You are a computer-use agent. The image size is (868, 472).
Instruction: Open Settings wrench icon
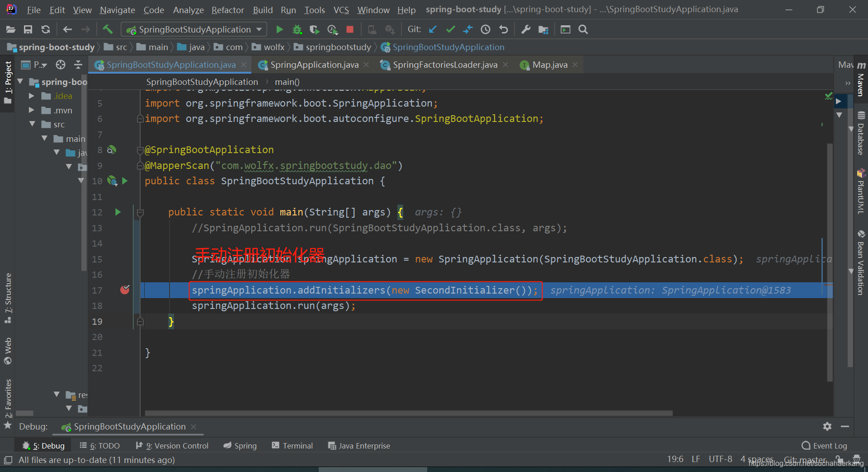526,29
